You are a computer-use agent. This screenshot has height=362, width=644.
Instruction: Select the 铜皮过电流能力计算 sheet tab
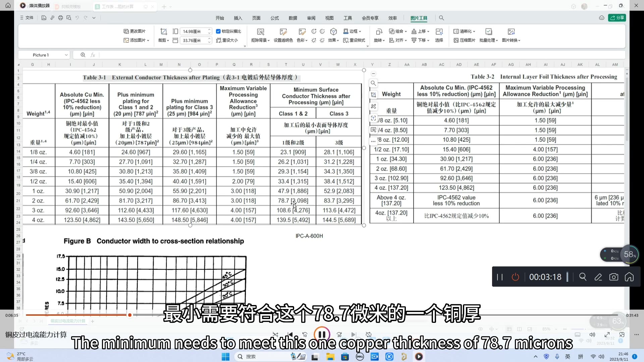(x=68, y=320)
